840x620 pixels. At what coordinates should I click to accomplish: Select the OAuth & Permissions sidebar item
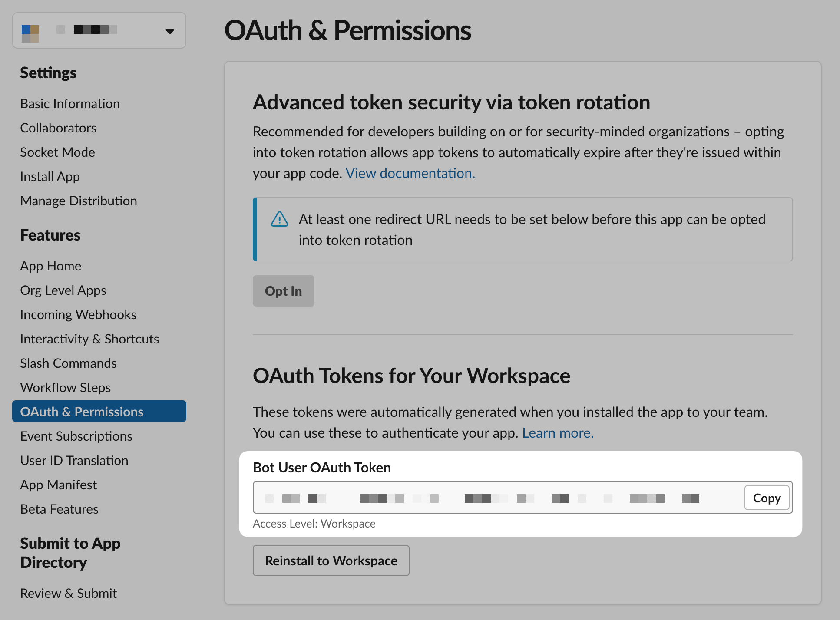click(82, 412)
